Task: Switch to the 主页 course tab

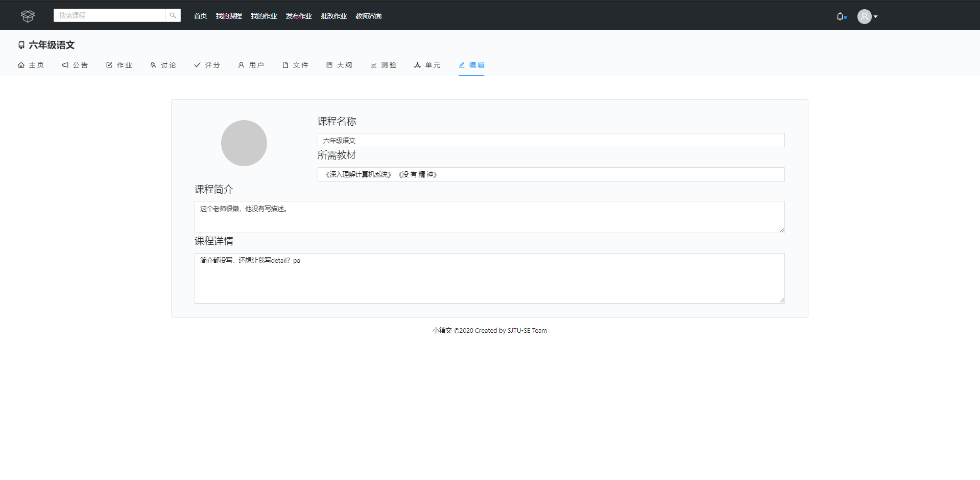Action: pyautogui.click(x=31, y=65)
